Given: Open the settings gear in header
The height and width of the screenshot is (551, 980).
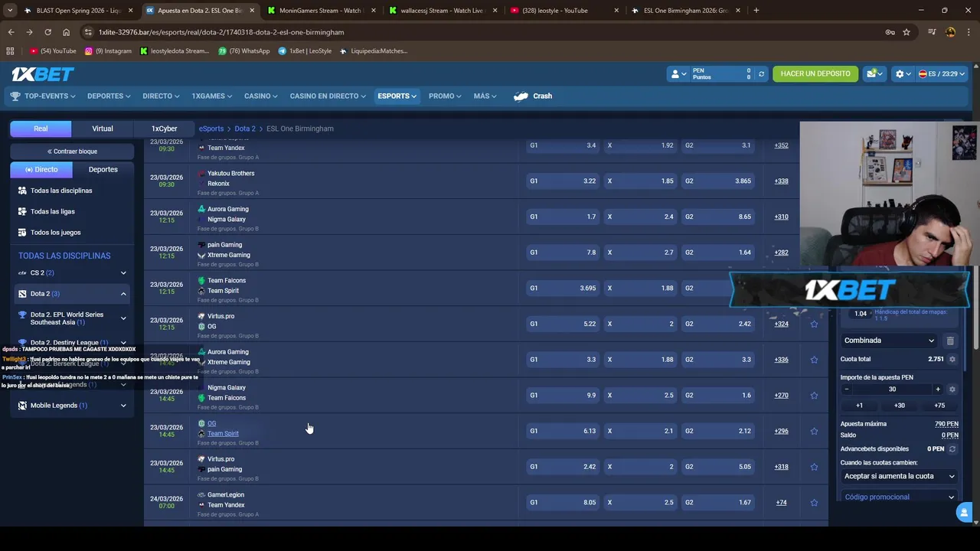Looking at the screenshot, I should click(903, 74).
